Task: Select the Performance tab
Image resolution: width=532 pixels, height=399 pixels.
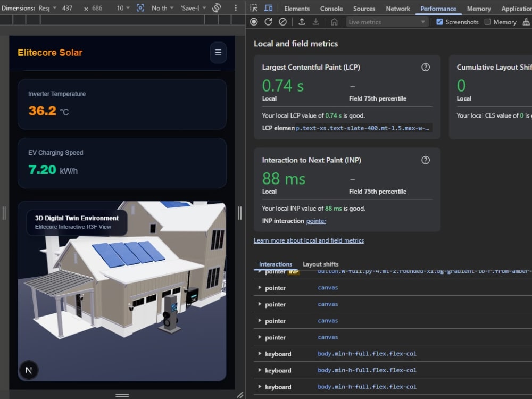Action: pos(438,9)
